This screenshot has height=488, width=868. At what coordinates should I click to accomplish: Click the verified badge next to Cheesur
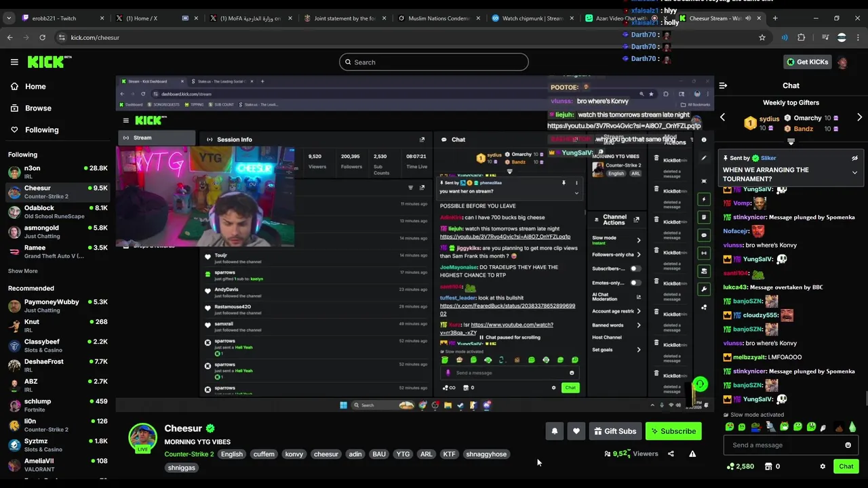[x=210, y=428]
